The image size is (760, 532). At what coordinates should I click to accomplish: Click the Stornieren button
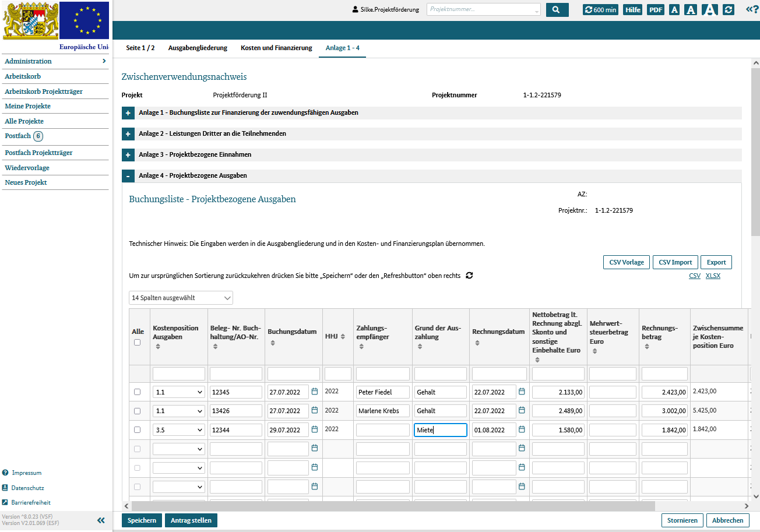tap(682, 520)
